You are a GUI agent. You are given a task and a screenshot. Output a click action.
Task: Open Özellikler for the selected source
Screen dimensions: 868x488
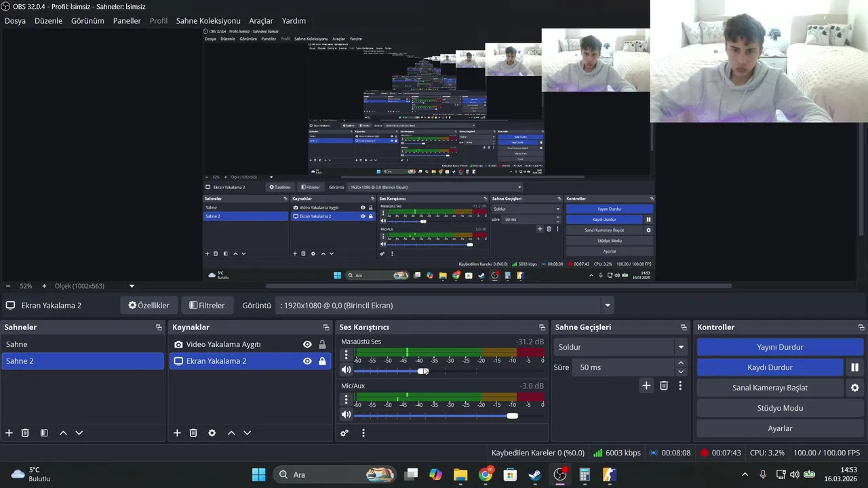149,305
